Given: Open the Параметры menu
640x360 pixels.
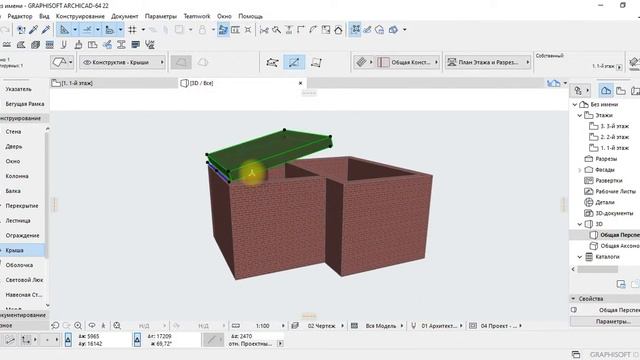Looking at the screenshot, I should click(161, 16).
